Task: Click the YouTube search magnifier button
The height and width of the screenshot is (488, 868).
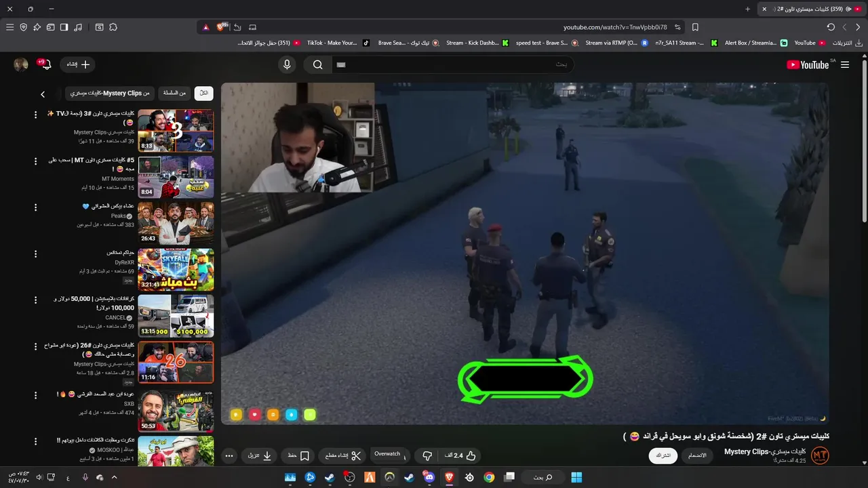Action: coord(317,64)
